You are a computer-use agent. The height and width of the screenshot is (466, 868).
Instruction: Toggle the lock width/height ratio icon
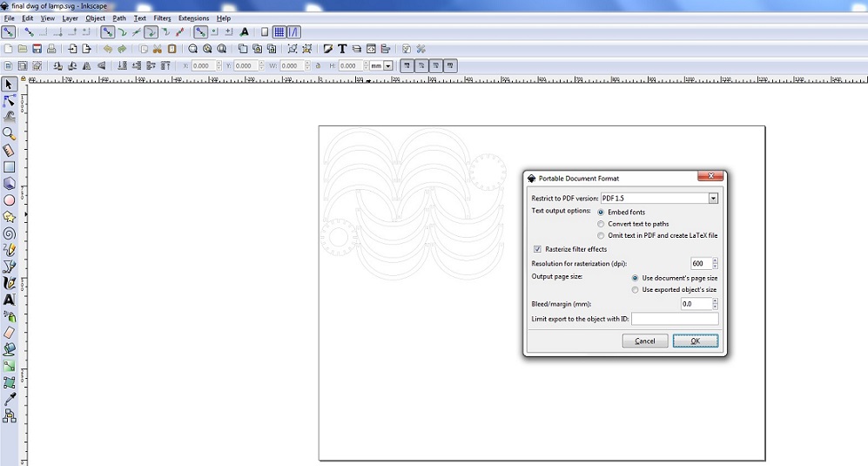pos(318,65)
